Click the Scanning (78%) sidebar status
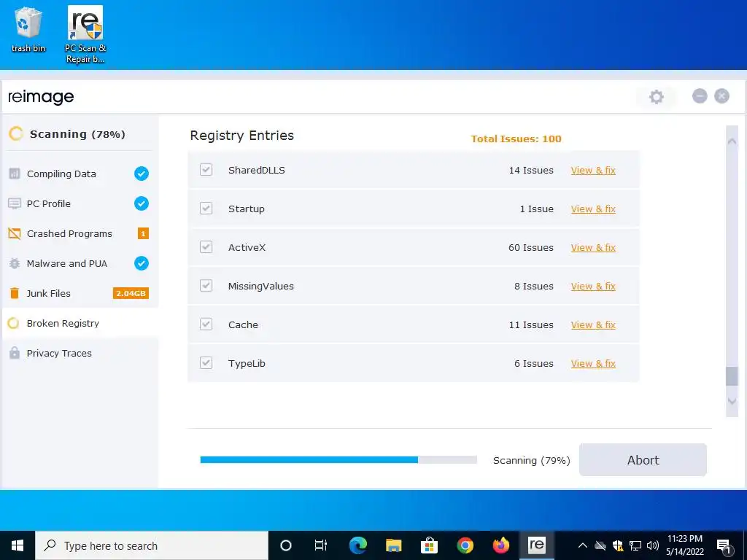Viewport: 747px width, 560px height. click(x=77, y=134)
